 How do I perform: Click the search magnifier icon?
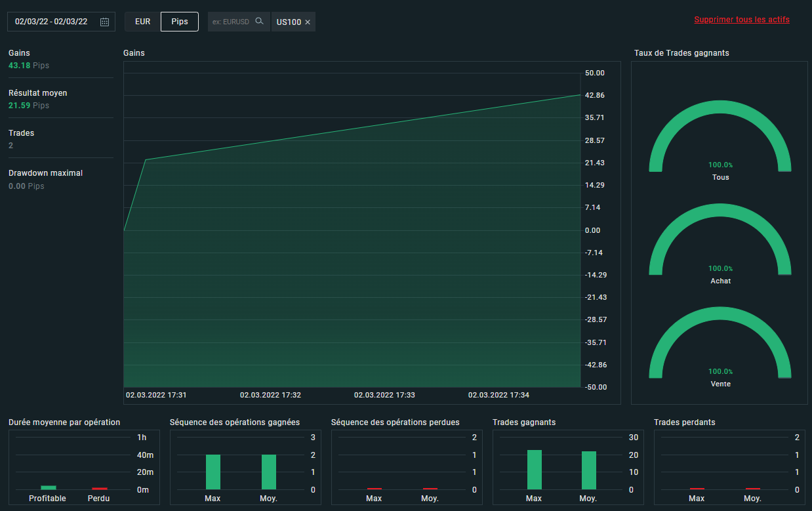259,22
